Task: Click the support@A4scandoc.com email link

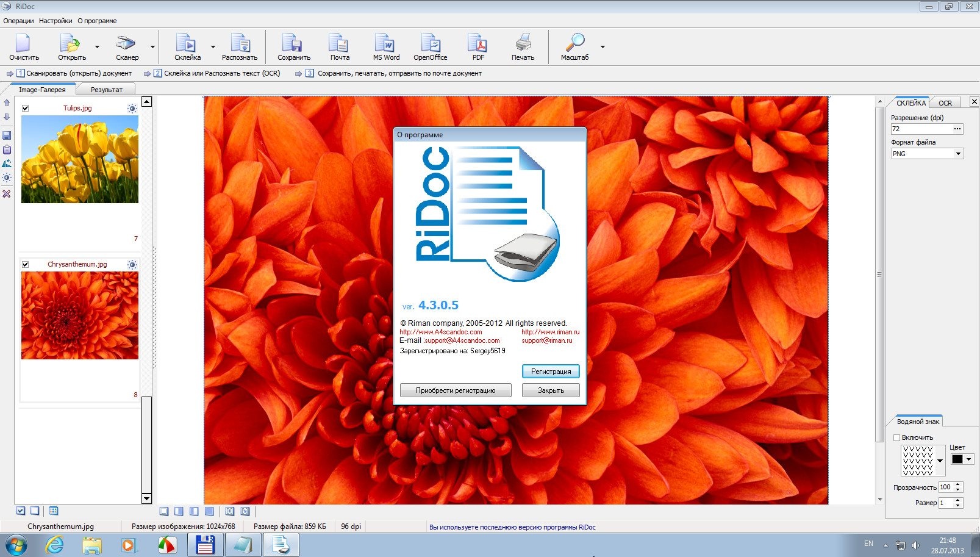Action: pyautogui.click(x=462, y=340)
